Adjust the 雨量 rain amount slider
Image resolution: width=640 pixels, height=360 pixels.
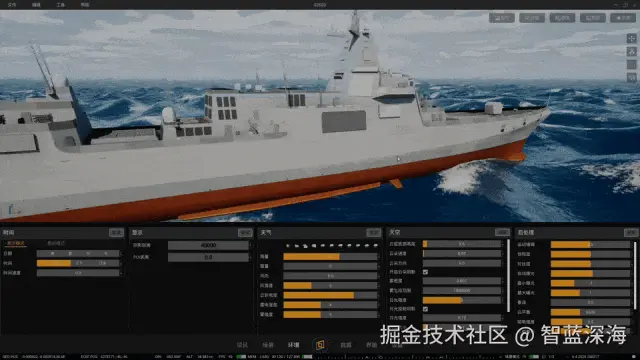point(330,257)
